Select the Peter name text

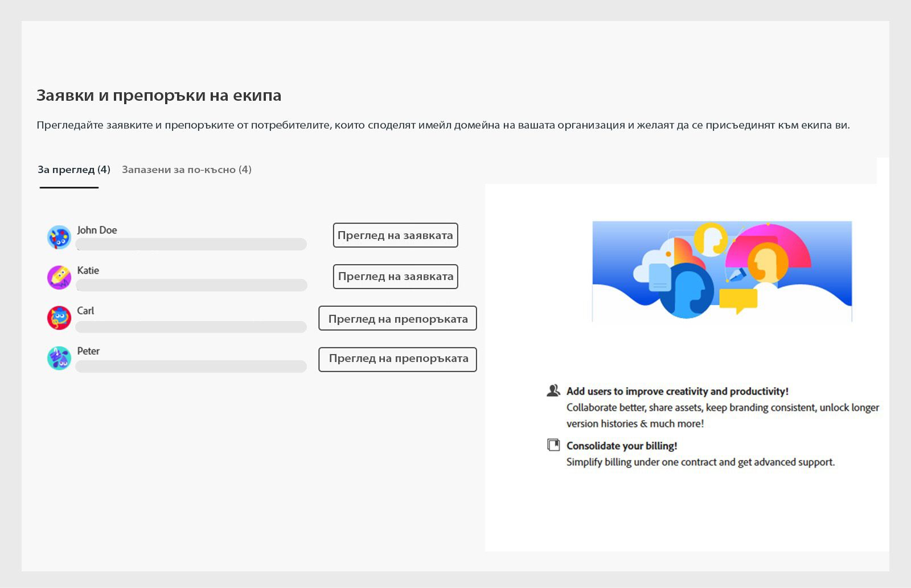click(88, 351)
